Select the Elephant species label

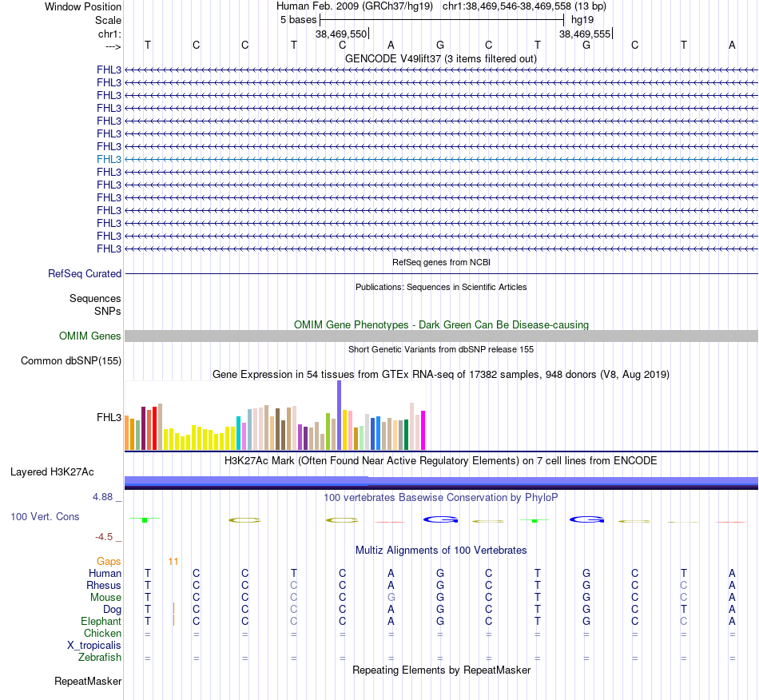pyautogui.click(x=101, y=621)
